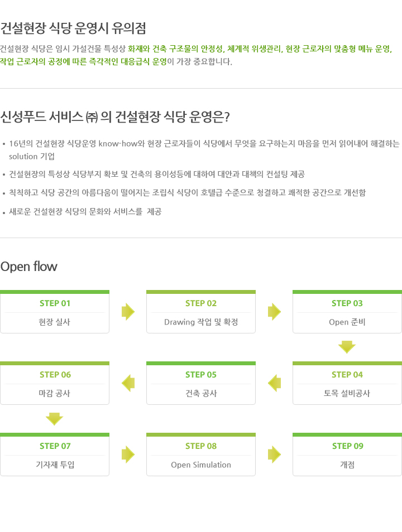The width and height of the screenshot is (402, 532).
Task: Select the STEP 02 Drawing 작업 및 확정 box
Action: pyautogui.click(x=201, y=312)
